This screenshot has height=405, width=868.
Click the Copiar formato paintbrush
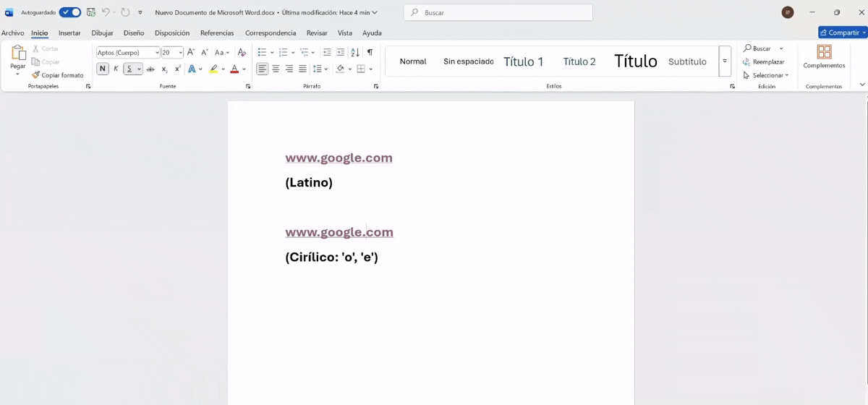pyautogui.click(x=58, y=75)
